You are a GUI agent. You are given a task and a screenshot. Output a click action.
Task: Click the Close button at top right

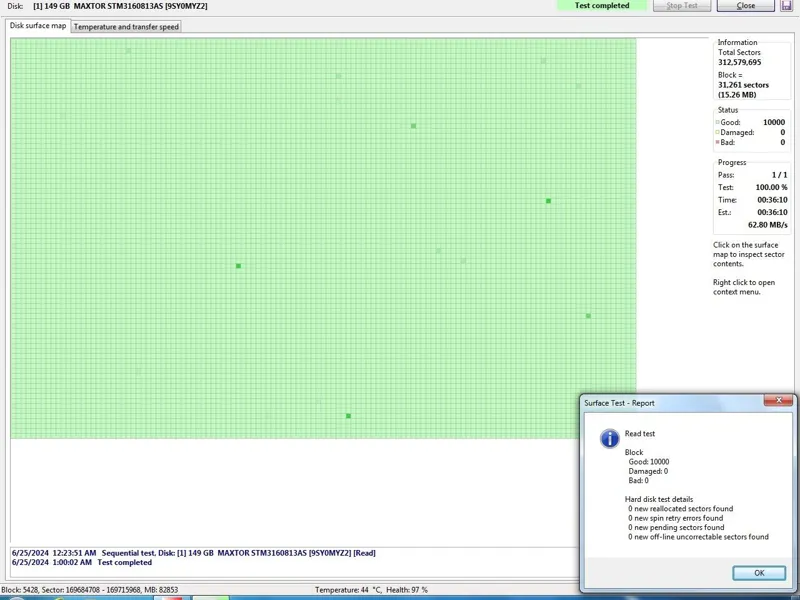coord(746,6)
